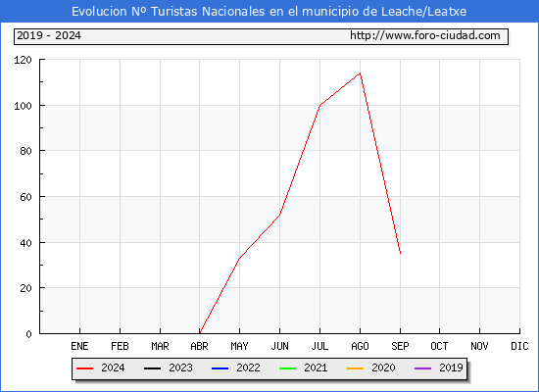Click the 60 value on the y-axis
The height and width of the screenshot is (392, 539).
[25, 197]
